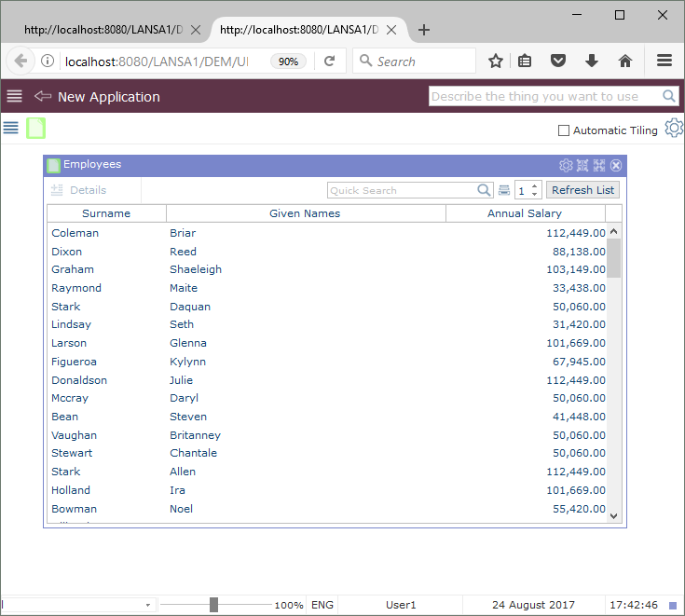This screenshot has height=616, width=685.
Task: Click the User1 entry in status bar
Action: point(401,605)
